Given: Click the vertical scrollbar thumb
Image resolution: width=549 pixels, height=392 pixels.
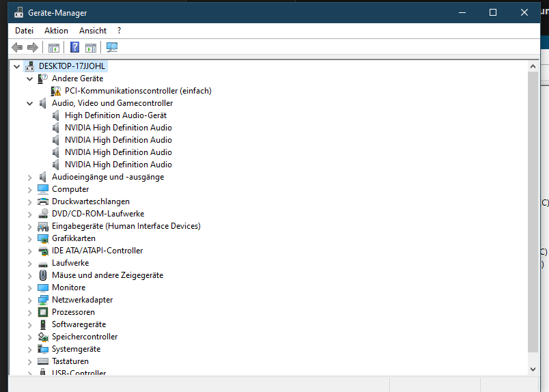Looking at the screenshot, I should [533, 212].
